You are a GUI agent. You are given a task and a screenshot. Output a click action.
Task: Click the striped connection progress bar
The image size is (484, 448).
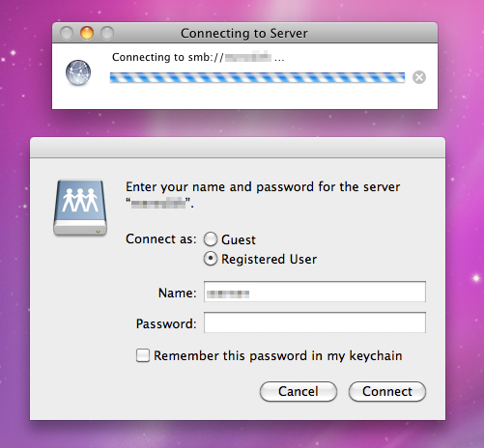pos(257,77)
